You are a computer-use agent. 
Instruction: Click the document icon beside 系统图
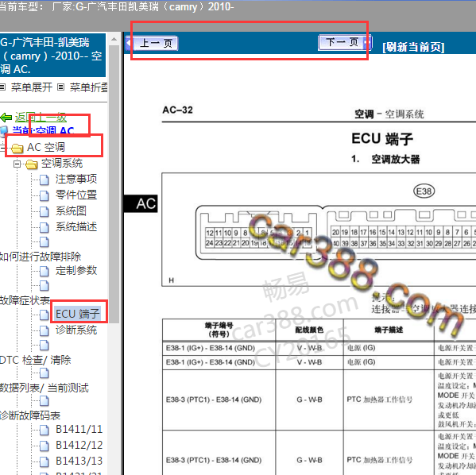point(45,212)
